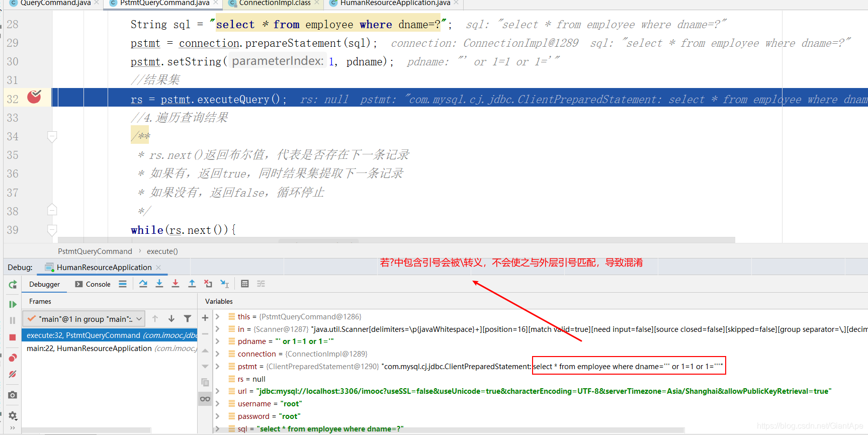Resume the program in debugger
This screenshot has height=435, width=868.
[x=13, y=304]
